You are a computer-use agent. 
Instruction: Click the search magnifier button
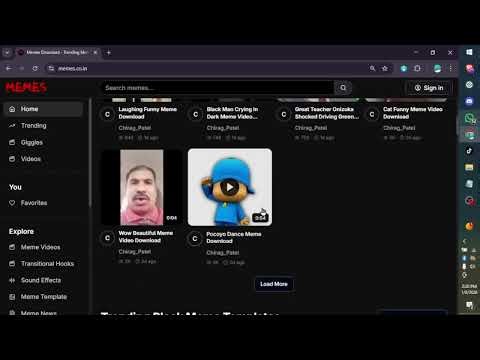(x=343, y=88)
